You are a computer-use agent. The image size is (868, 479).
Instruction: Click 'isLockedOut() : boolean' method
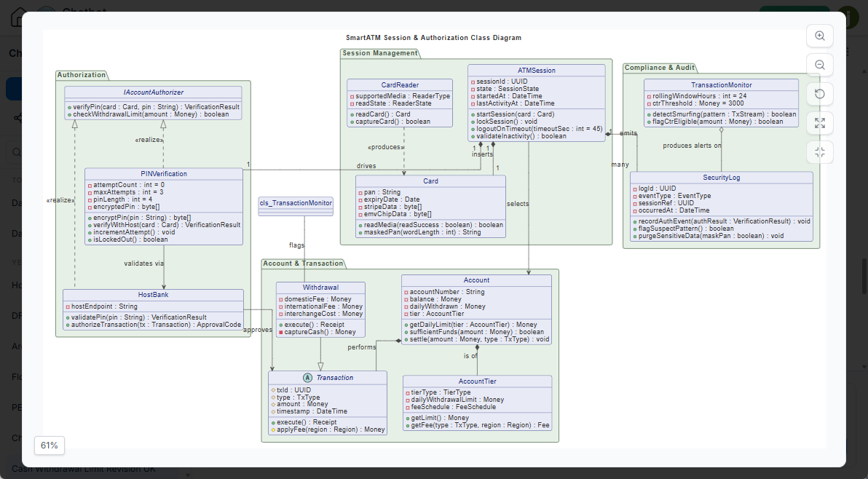[130, 239]
